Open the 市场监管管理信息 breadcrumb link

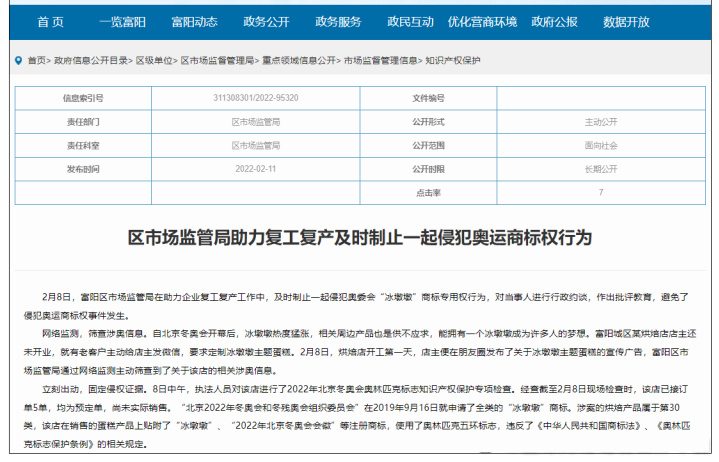pos(381,60)
